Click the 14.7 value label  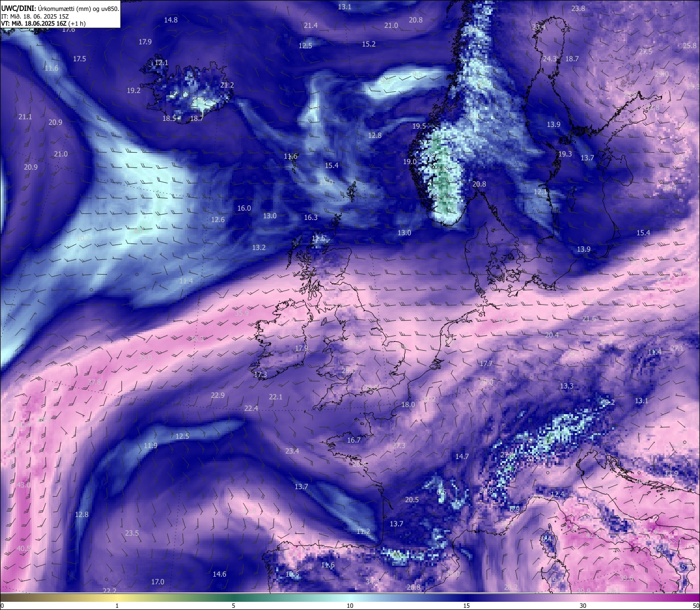tap(462, 457)
